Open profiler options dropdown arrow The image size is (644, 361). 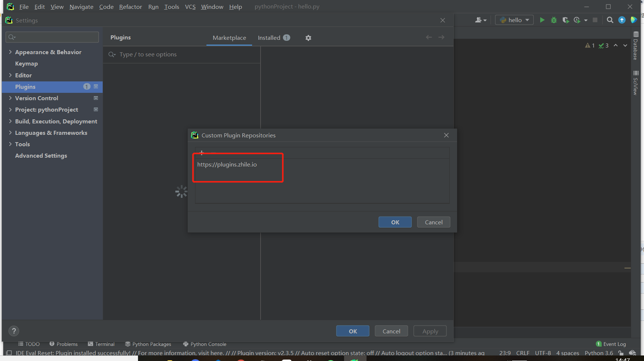pos(586,20)
